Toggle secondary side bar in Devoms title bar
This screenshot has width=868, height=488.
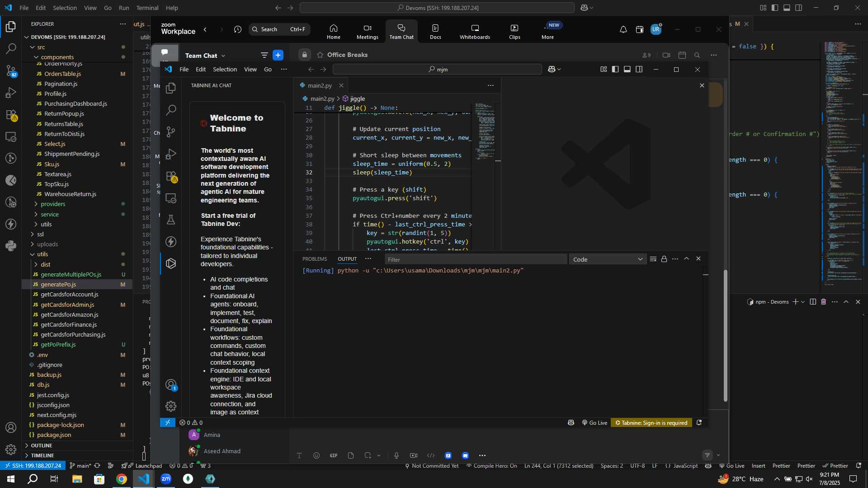point(799,8)
